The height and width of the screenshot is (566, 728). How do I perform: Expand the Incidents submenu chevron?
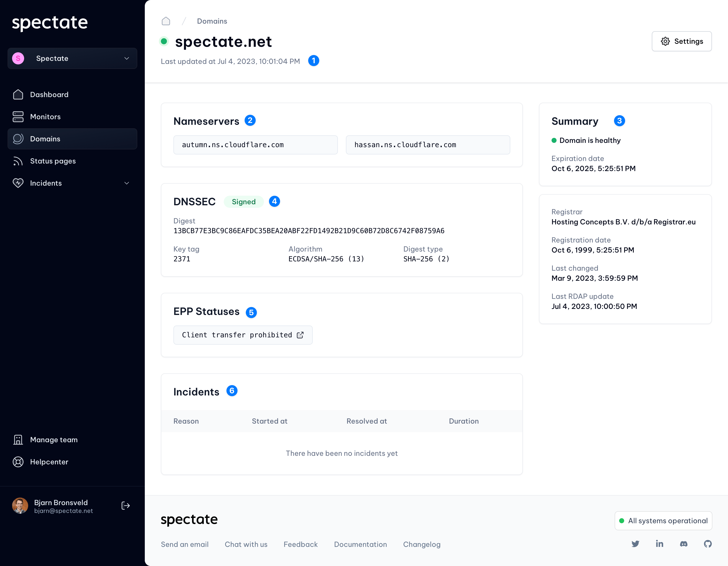127,183
